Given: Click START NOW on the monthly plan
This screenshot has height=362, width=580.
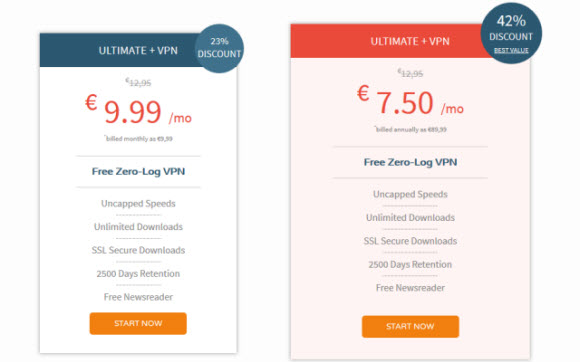Looking at the screenshot, I should tap(138, 324).
